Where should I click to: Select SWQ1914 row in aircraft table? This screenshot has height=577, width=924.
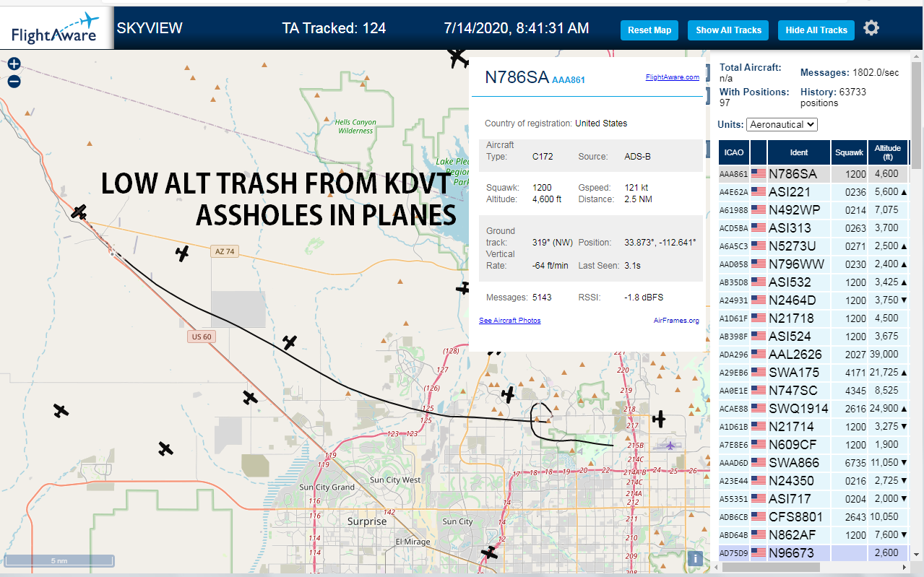(813, 409)
